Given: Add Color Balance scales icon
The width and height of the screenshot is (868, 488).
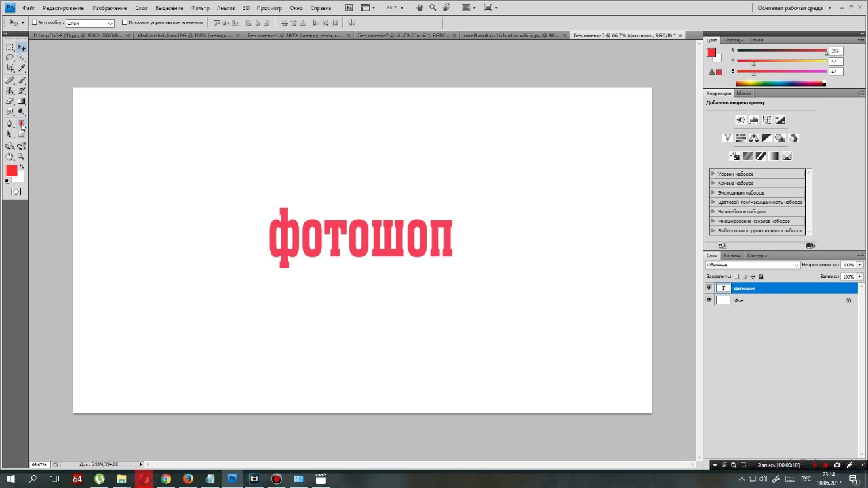Looking at the screenshot, I should click(x=754, y=138).
